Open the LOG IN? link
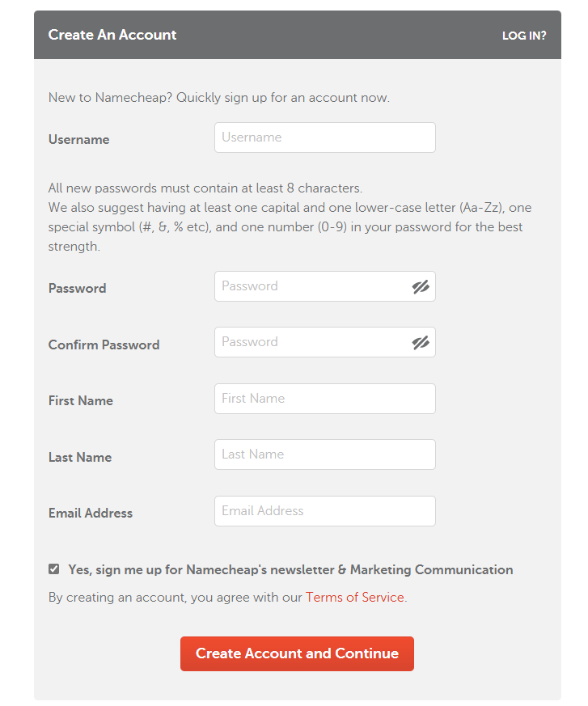This screenshot has width=588, height=706. [524, 36]
